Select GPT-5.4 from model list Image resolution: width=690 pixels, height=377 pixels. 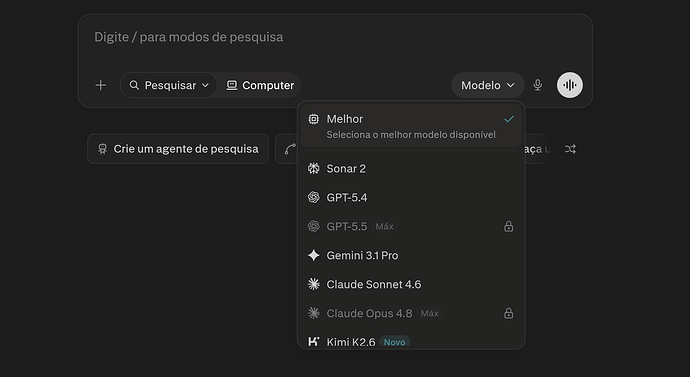coord(411,198)
